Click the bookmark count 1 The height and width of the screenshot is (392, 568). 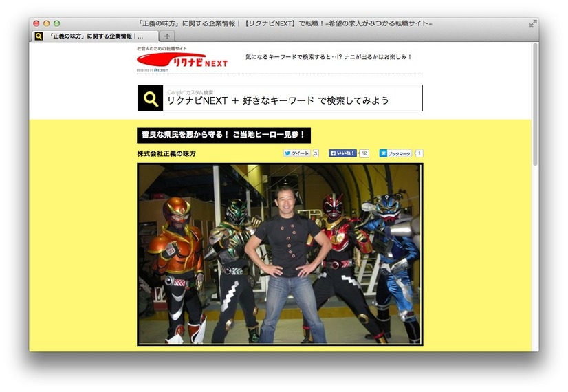click(x=419, y=153)
